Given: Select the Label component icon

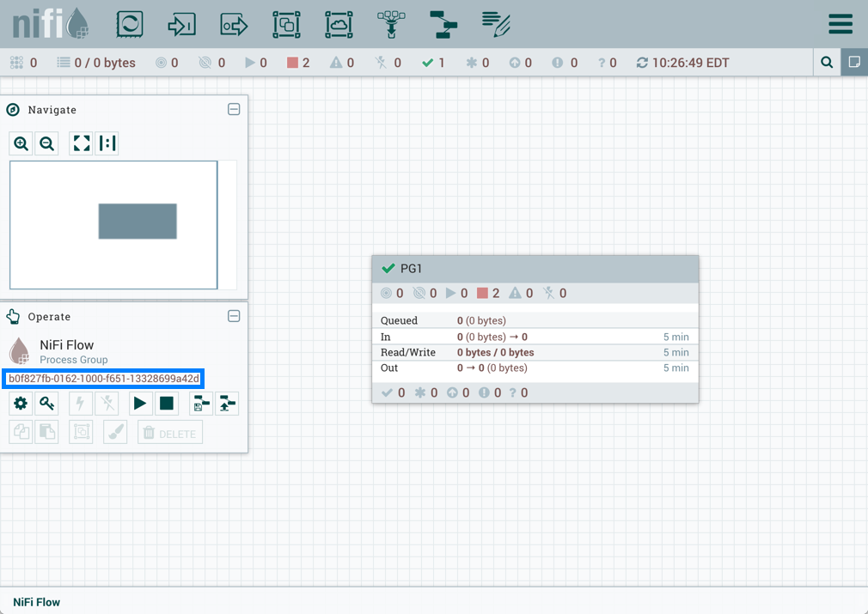Looking at the screenshot, I should point(496,25).
